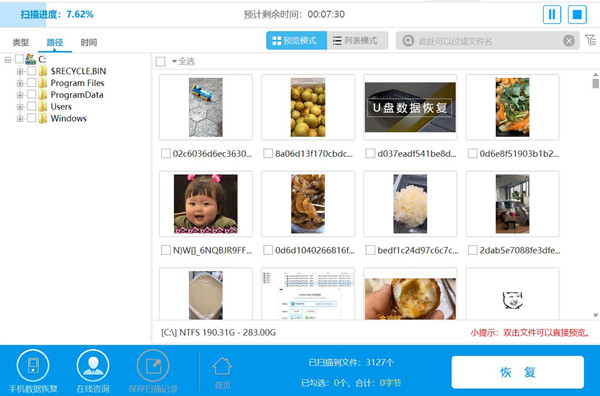Open the 在线咨询 online consultation icon

(93, 365)
